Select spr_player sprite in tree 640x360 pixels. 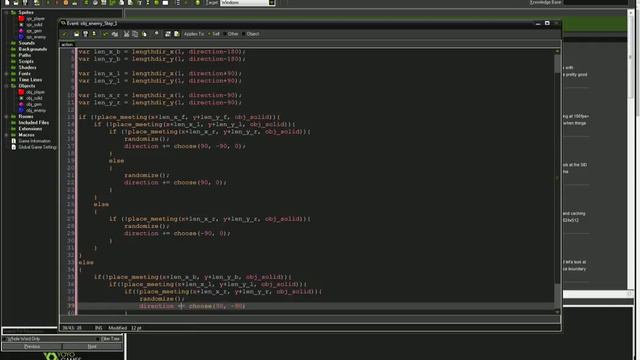[x=36, y=18]
